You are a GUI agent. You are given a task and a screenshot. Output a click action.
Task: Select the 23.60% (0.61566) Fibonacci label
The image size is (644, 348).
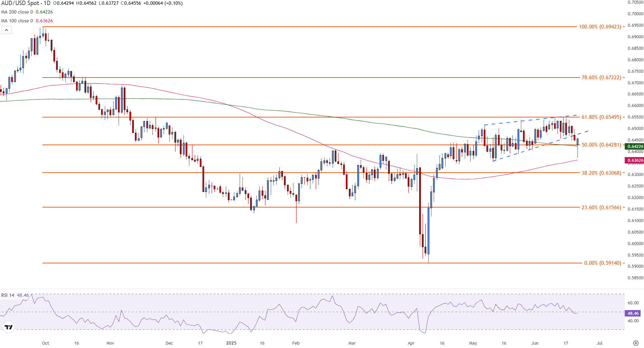[601, 208]
